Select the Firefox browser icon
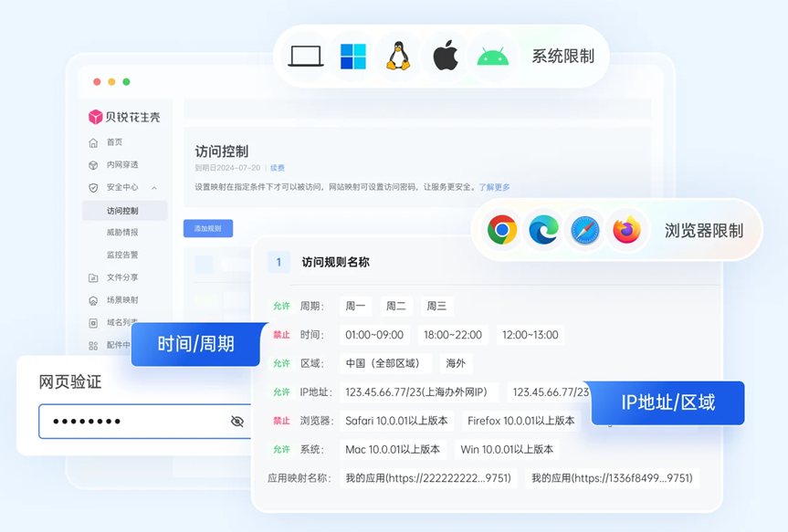This screenshot has width=788, height=532. tap(628, 230)
